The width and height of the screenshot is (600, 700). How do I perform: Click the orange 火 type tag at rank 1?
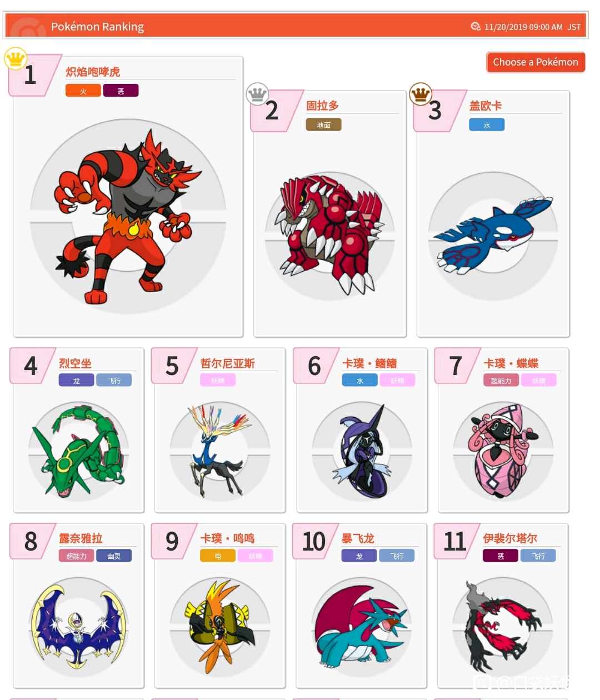coord(83,91)
